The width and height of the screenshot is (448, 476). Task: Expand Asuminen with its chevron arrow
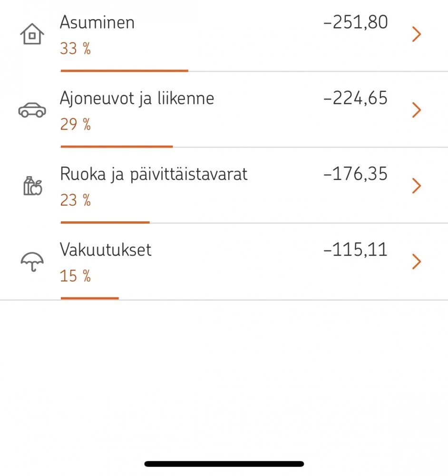417,34
